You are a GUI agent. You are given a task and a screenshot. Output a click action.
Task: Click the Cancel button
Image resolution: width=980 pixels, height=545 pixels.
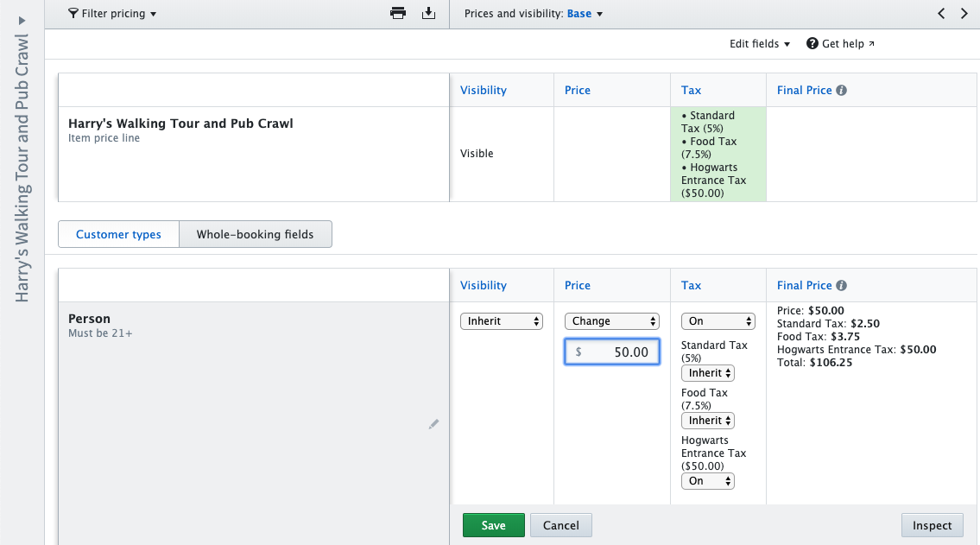(560, 526)
